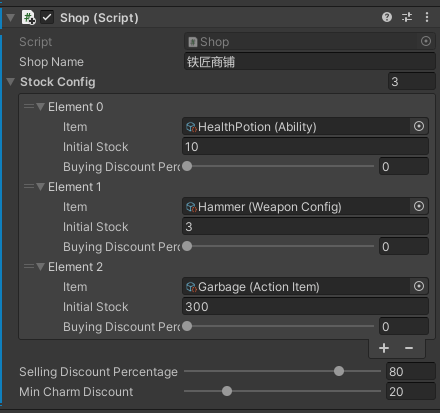The height and width of the screenshot is (413, 440).
Task: Edit Element 1 Initial Stock value 3
Action: point(305,226)
